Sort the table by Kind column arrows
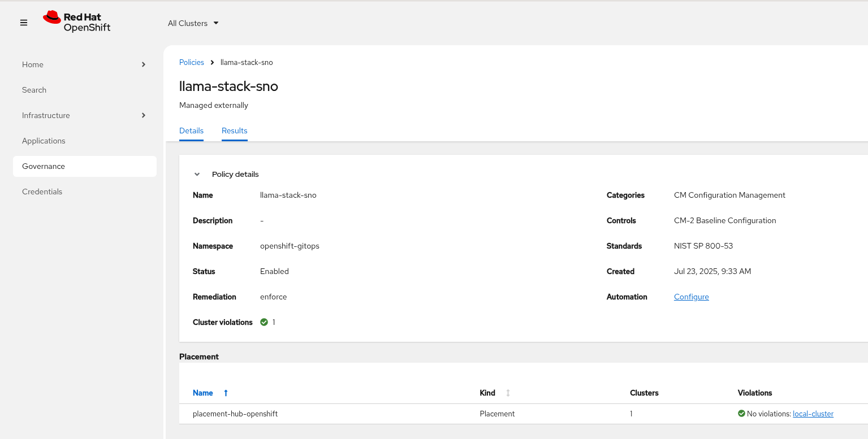The height and width of the screenshot is (439, 868). point(508,393)
